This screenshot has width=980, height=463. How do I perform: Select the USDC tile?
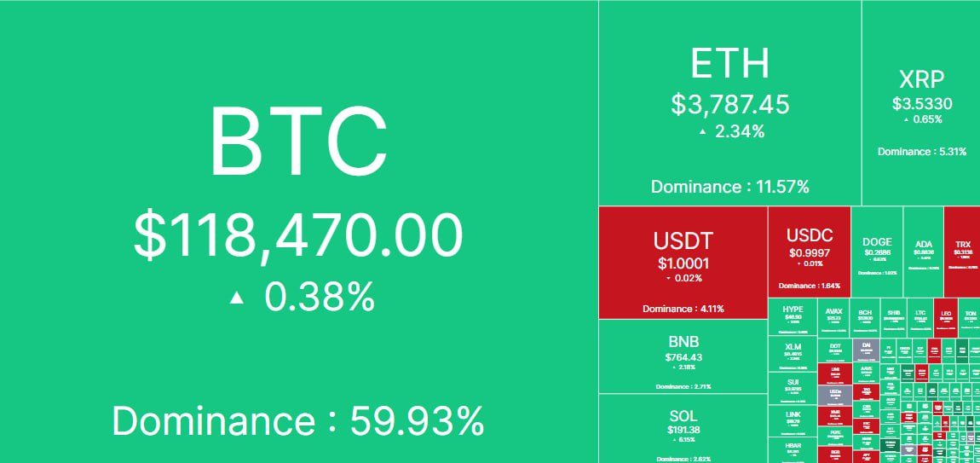coord(810,252)
